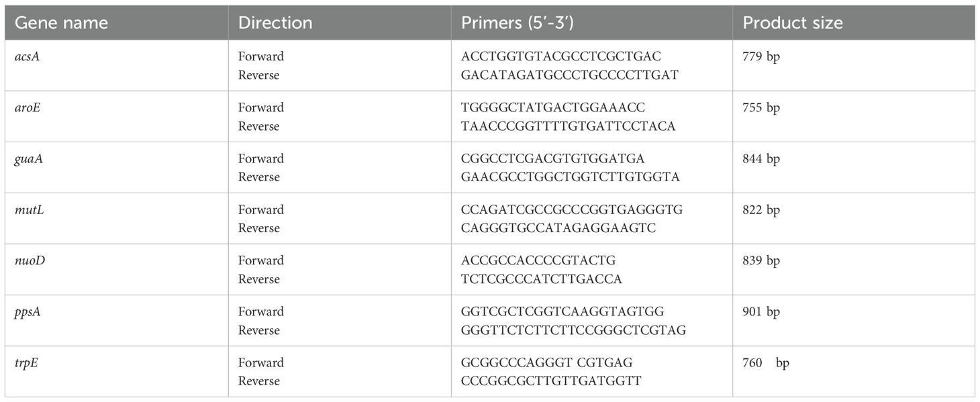Click the mutL reverse primer CAGGGTGCCATAGAGGAAGTC
Screen dimensions: 980x402
click(x=558, y=228)
